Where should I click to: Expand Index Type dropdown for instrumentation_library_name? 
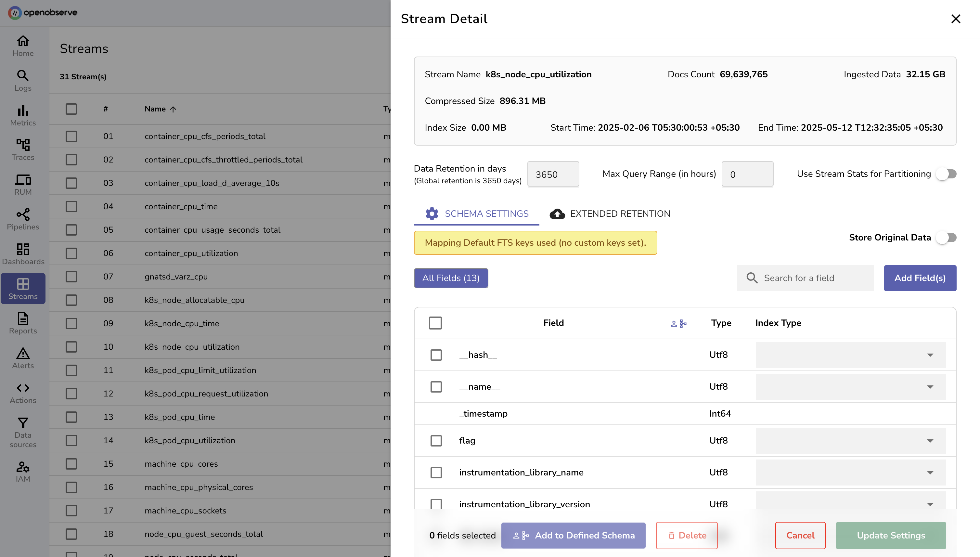(851, 473)
